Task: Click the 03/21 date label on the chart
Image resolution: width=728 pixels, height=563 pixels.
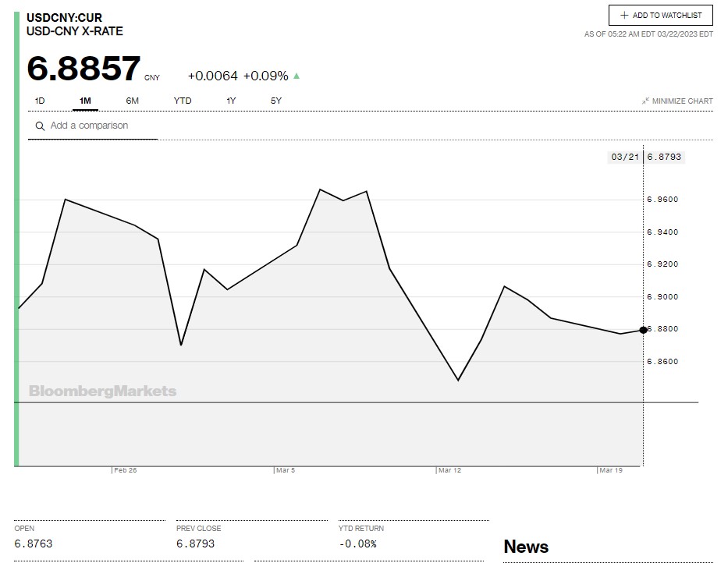Action: tap(625, 157)
